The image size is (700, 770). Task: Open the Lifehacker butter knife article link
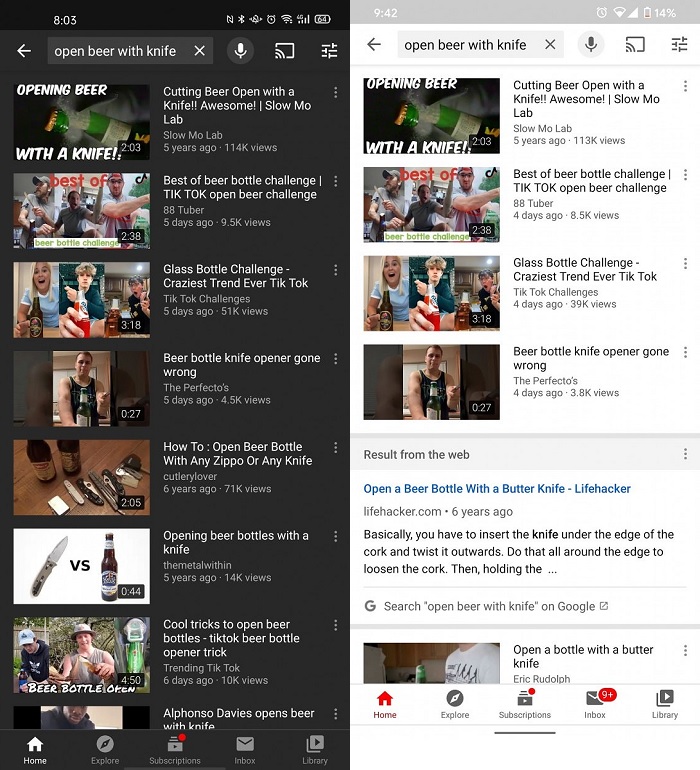tap(497, 489)
